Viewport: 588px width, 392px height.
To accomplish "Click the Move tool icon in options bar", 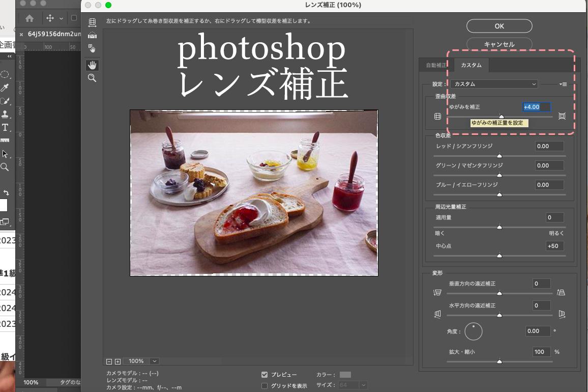I will [50, 18].
